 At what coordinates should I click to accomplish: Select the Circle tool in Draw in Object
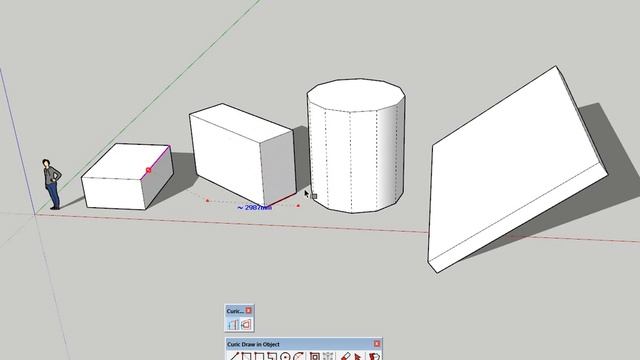pos(285,357)
